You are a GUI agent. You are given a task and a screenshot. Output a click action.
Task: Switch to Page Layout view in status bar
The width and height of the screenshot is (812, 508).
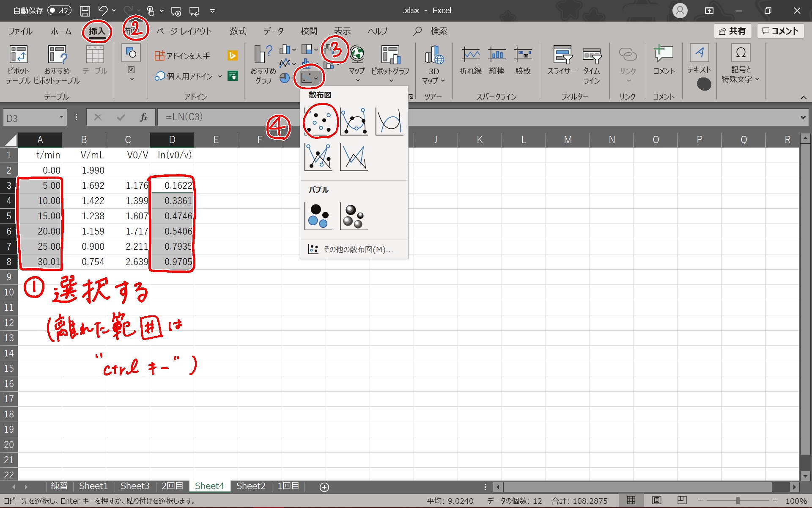click(x=656, y=500)
